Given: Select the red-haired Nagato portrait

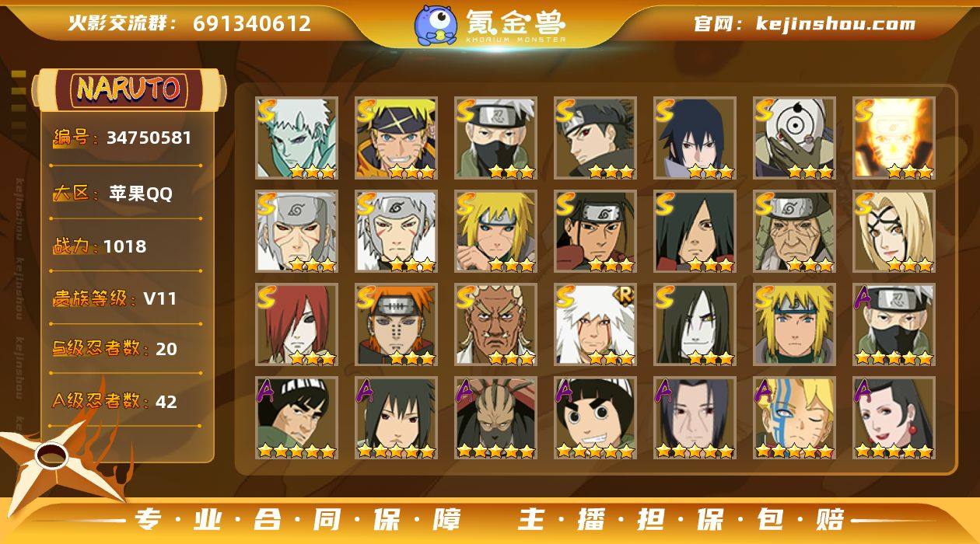Looking at the screenshot, I should coord(296,324).
